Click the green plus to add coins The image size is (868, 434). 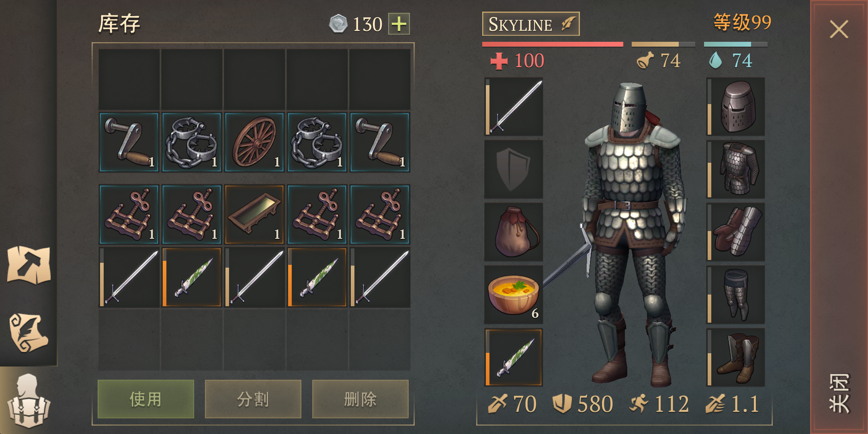[399, 24]
